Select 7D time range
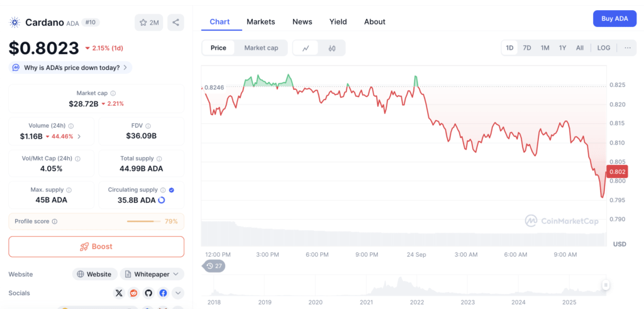This screenshot has height=309, width=644. point(527,48)
